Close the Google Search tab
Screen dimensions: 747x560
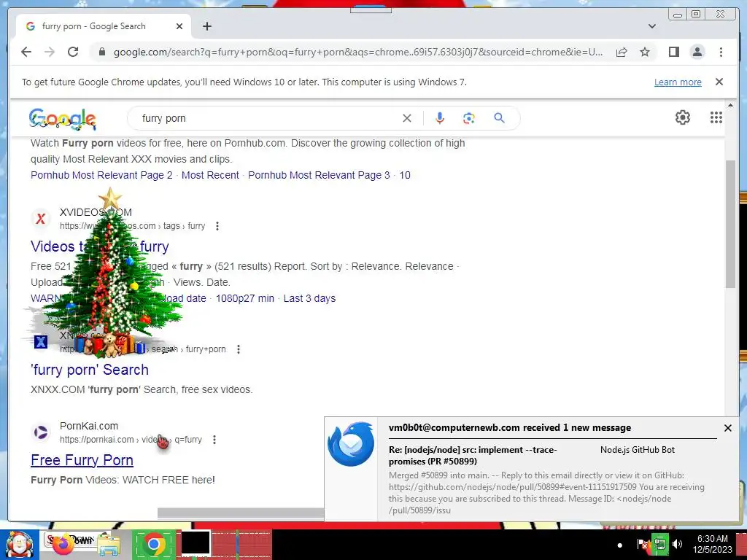coord(179,26)
